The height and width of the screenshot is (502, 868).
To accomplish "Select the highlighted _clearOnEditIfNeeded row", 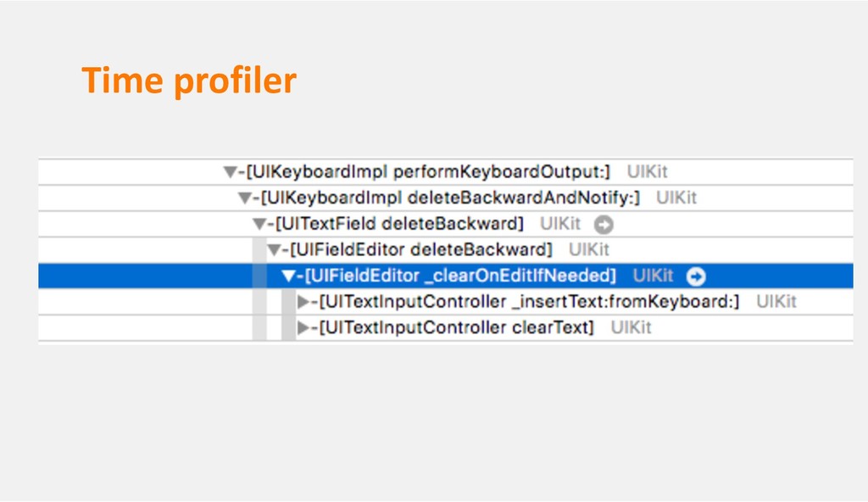I will [446, 276].
